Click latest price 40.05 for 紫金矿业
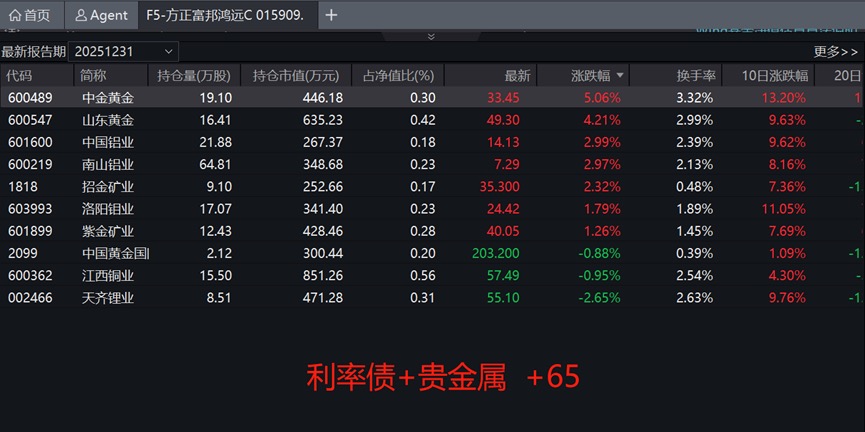 503,231
